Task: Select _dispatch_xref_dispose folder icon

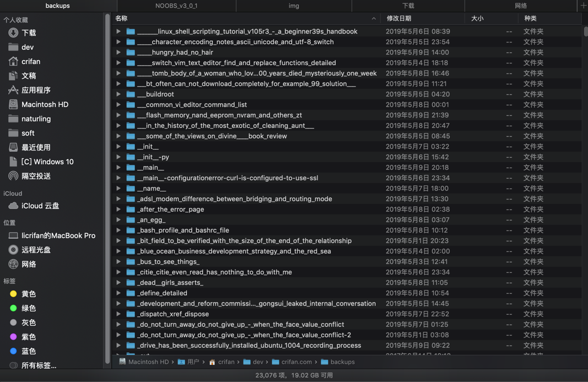Action: pos(131,314)
